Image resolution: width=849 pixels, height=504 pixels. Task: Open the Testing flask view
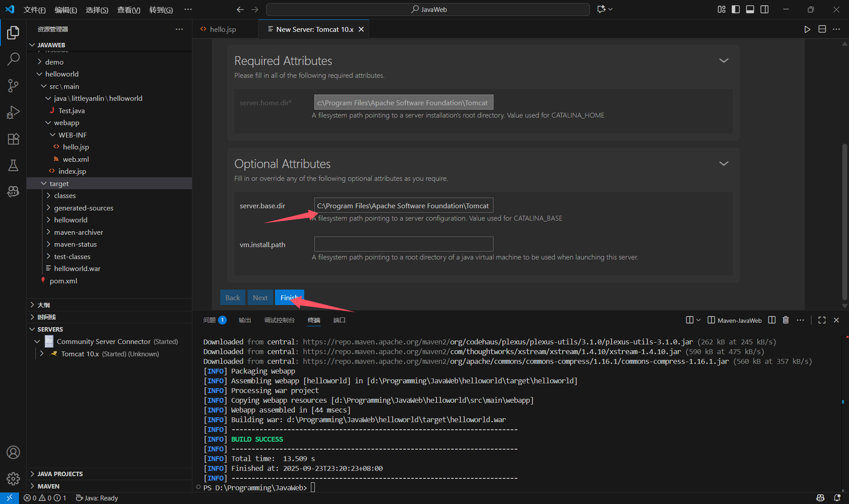tap(13, 165)
